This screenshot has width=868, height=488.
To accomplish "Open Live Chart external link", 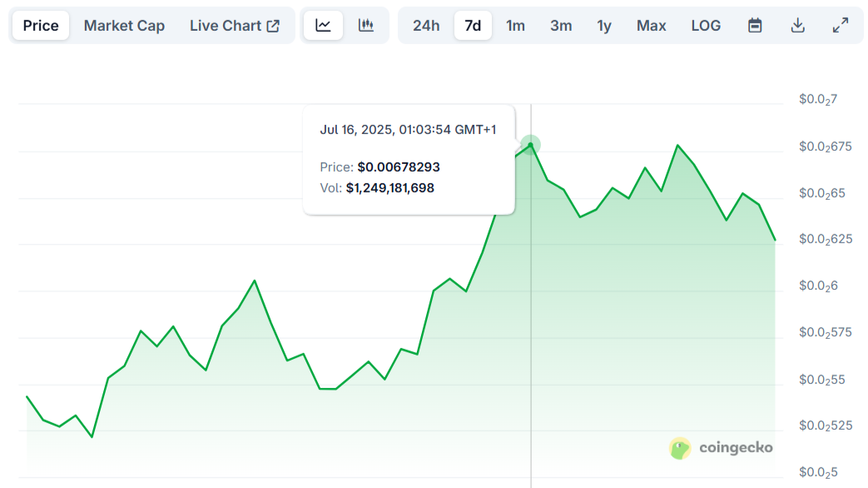I will coord(235,26).
